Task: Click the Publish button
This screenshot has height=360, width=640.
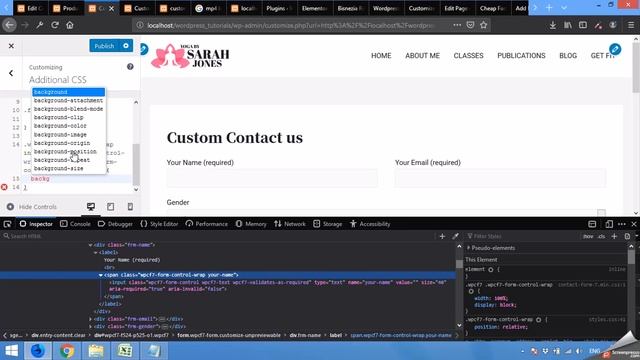Action: click(104, 46)
